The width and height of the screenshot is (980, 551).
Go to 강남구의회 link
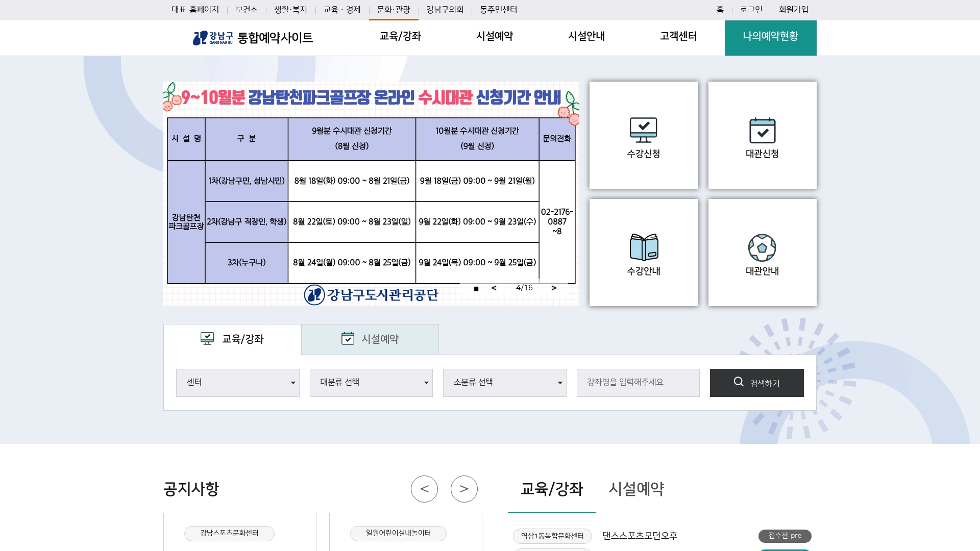coord(445,10)
